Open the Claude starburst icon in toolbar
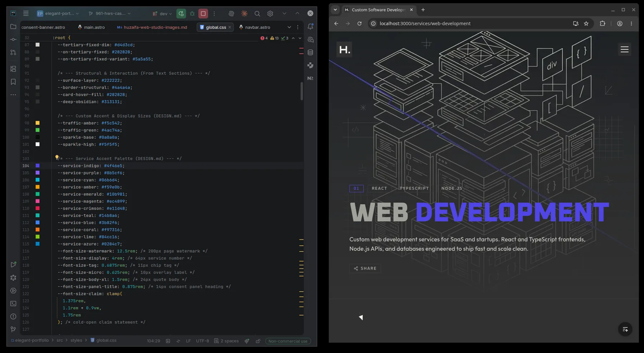 pos(244,14)
